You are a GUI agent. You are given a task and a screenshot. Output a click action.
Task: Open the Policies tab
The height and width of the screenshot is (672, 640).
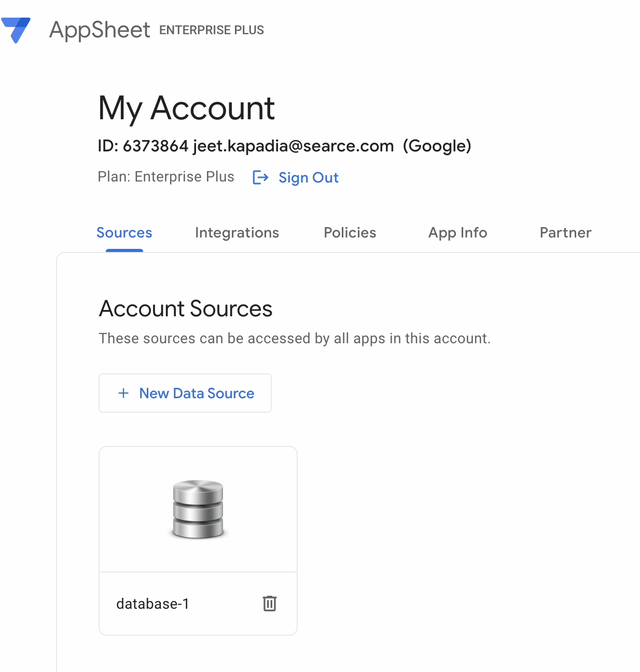coord(350,233)
